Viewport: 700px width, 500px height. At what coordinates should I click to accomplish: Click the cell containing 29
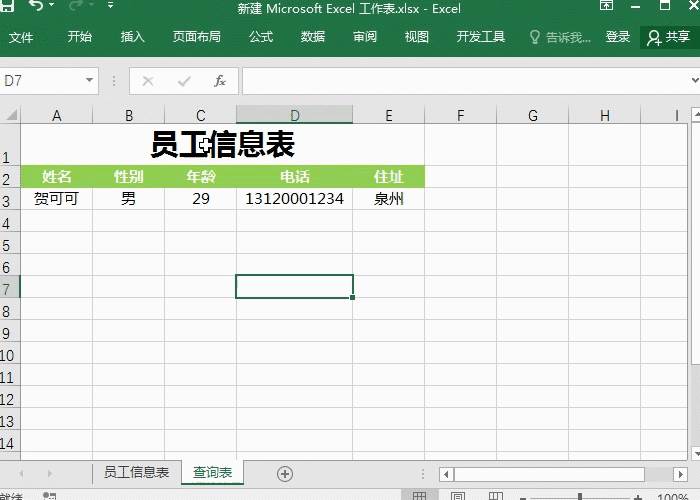[200, 199]
